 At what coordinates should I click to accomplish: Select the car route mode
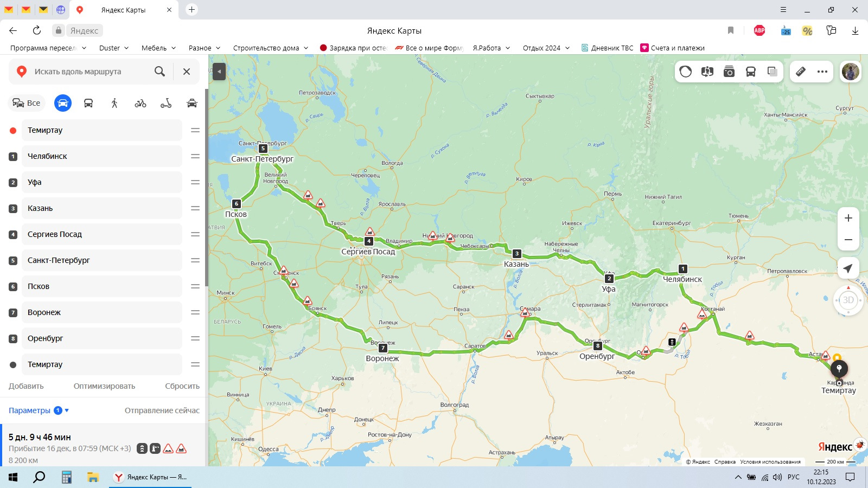pyautogui.click(x=63, y=103)
